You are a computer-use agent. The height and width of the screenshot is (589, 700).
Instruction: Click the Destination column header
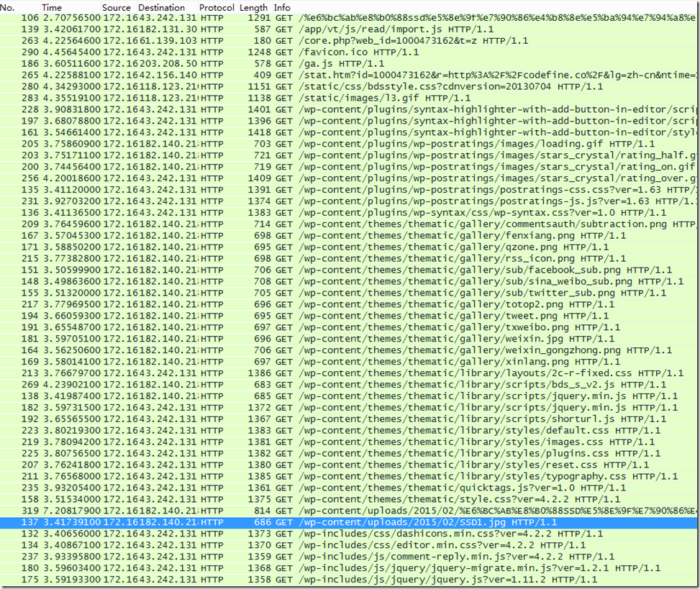[161, 7]
